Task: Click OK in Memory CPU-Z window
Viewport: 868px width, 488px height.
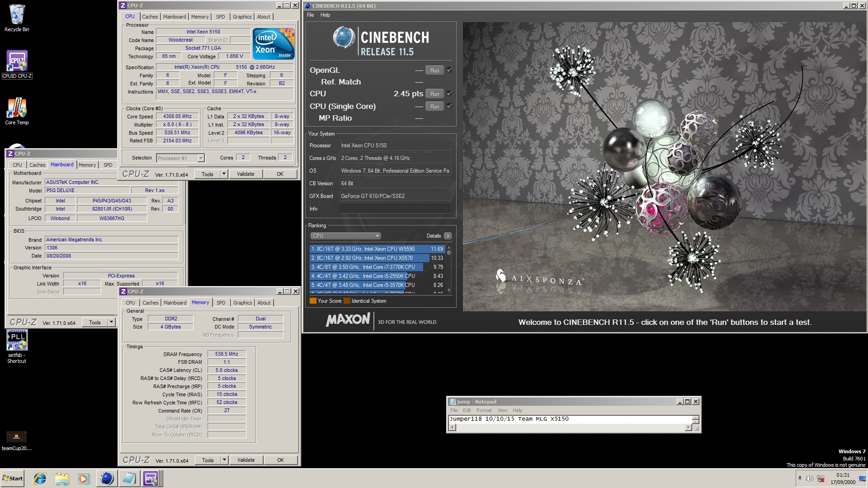Action: [x=280, y=460]
